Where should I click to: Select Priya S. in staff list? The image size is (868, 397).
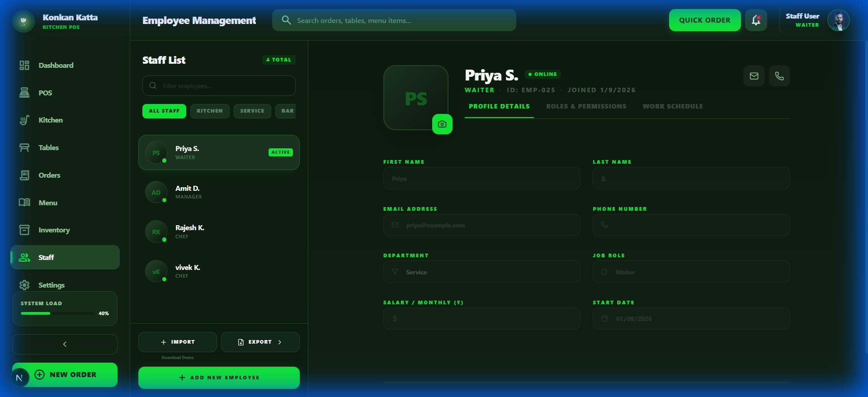pos(219,152)
